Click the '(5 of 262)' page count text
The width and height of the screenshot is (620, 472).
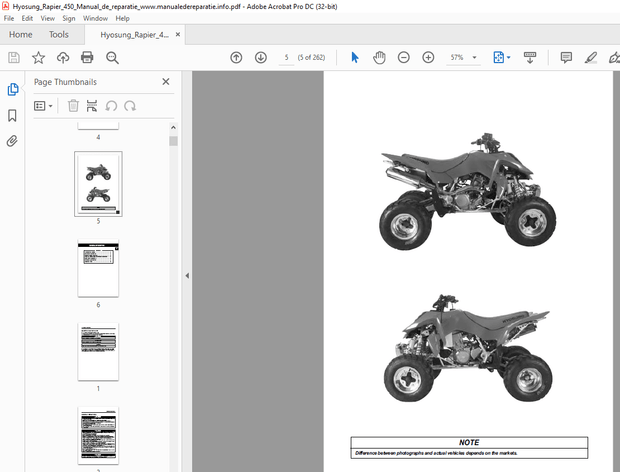(x=311, y=58)
